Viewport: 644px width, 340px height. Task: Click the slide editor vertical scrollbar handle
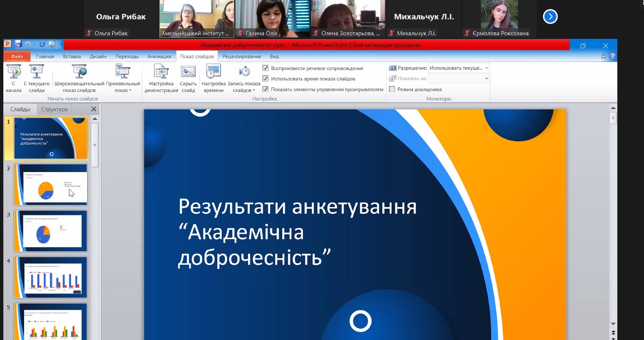(x=613, y=118)
